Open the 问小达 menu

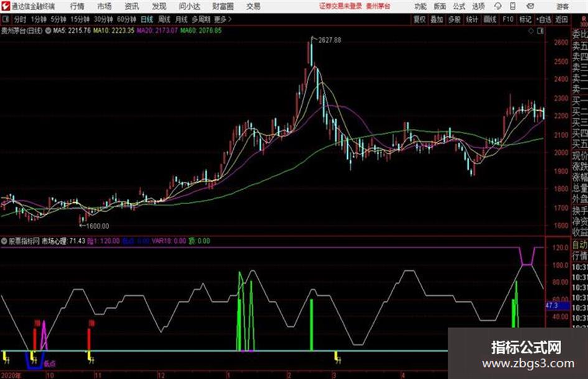click(x=189, y=6)
